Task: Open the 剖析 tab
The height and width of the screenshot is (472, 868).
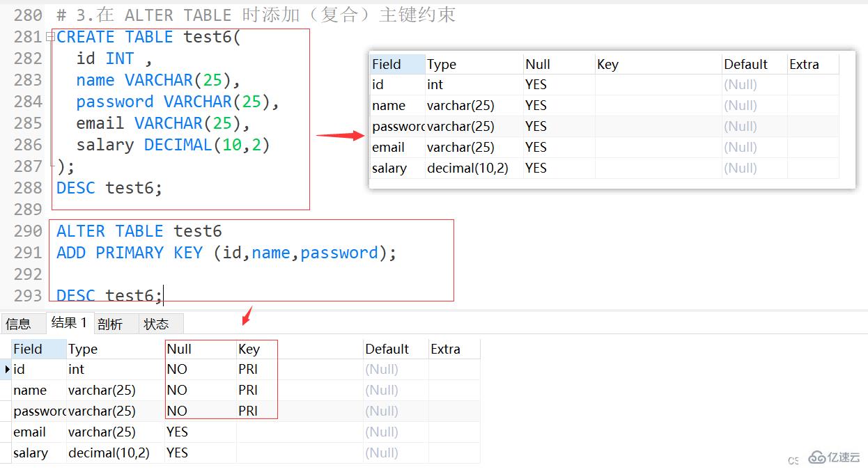Action: tap(109, 322)
